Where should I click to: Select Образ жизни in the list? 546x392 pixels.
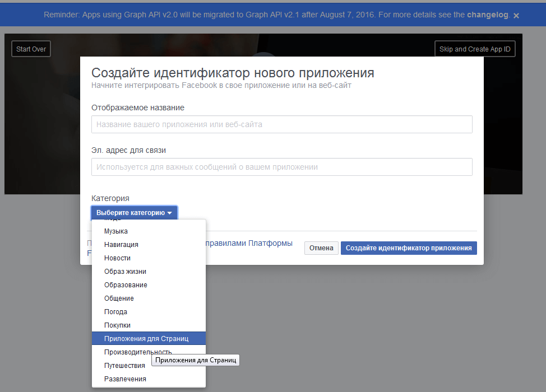pos(149,271)
